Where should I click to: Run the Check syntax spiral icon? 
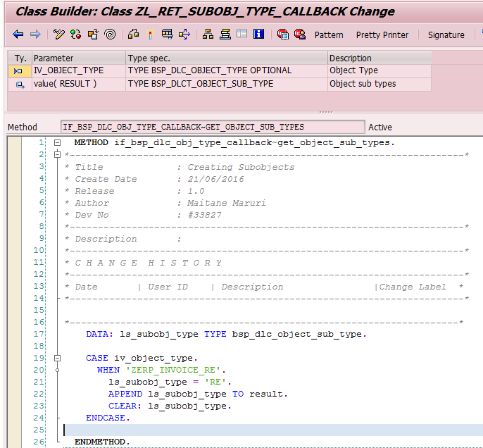point(111,35)
